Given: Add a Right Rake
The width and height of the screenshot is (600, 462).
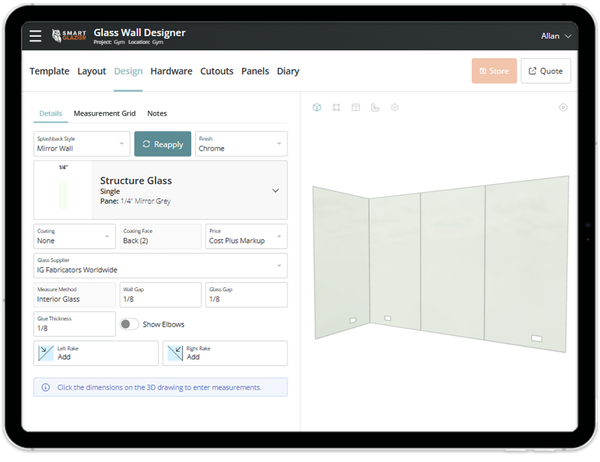Looking at the screenshot, I should click(225, 353).
